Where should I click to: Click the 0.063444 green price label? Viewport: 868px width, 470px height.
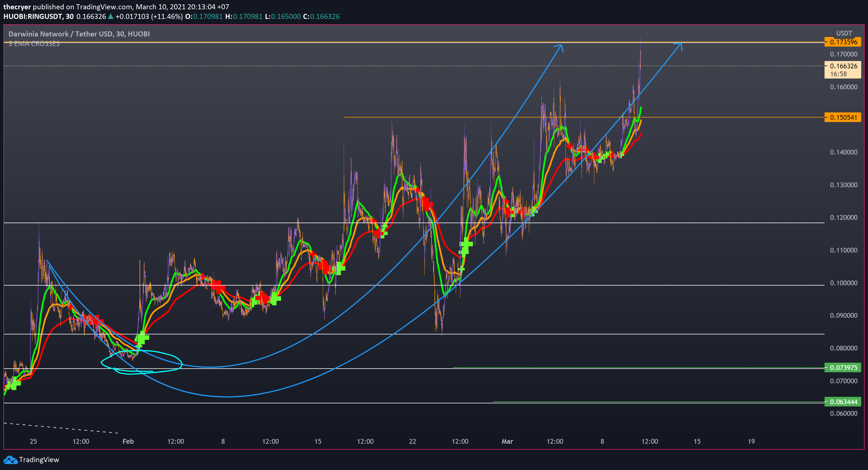843,402
